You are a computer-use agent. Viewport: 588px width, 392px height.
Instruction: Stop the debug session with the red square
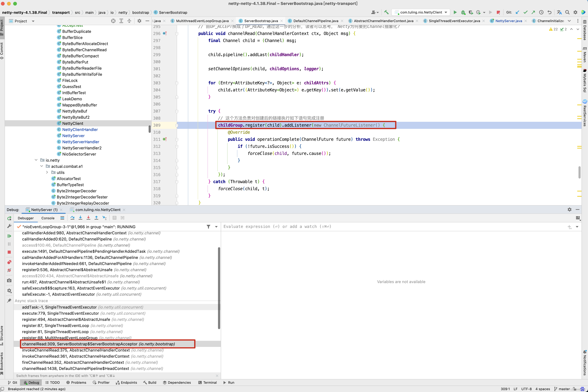9,252
